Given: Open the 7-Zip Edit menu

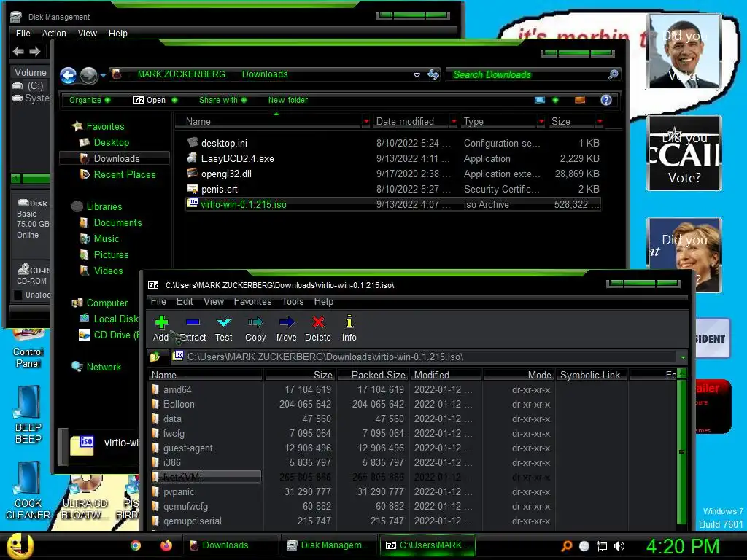Looking at the screenshot, I should [185, 301].
